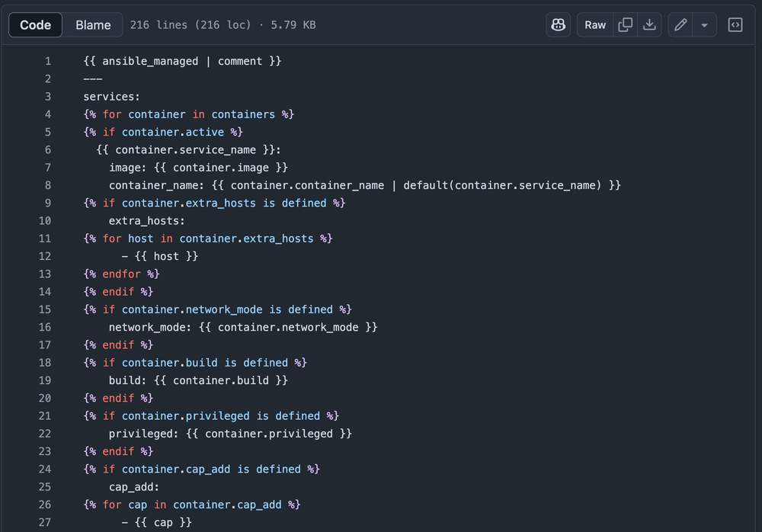The height and width of the screenshot is (532, 762).
Task: Open the symbols panel with the code icon
Action: point(735,24)
